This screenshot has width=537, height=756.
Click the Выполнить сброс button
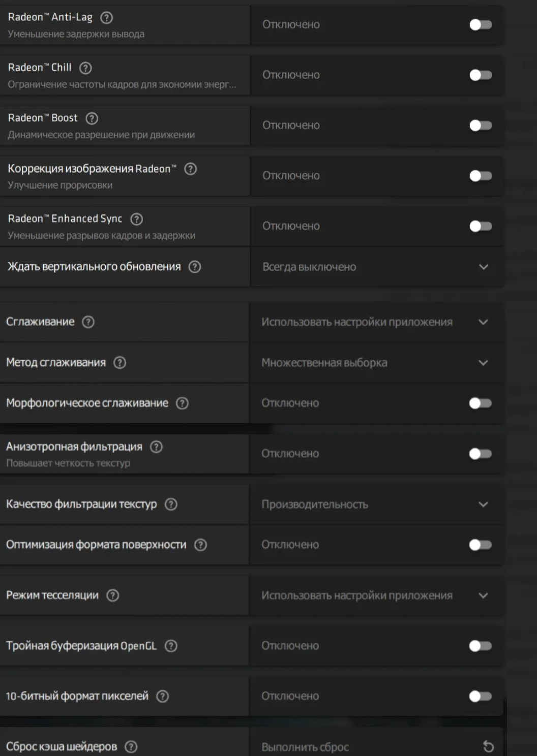coord(305,747)
